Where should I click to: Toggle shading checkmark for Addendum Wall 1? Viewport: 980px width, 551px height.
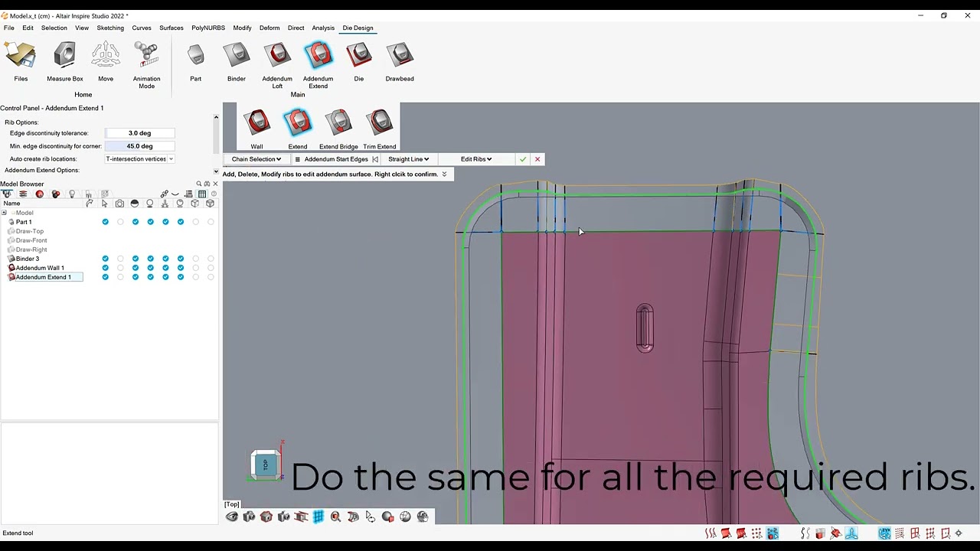(136, 268)
